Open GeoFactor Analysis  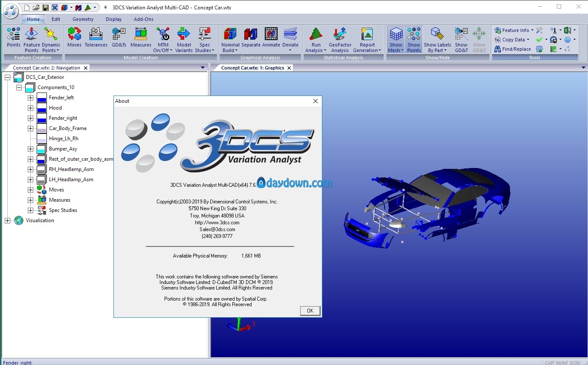[x=340, y=40]
